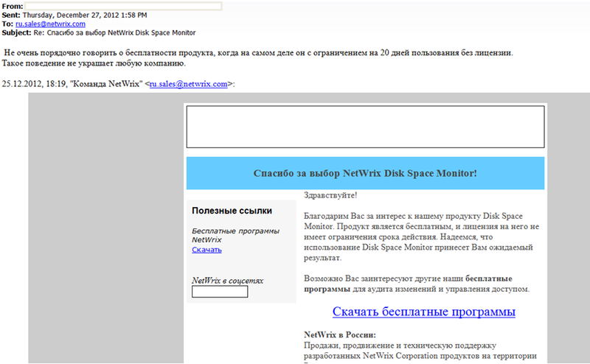Screen dimensions: 590x364
Task: Click the banner 'Спасибо за выбор NetWrix Disk Space Monitor!'
Action: click(x=365, y=173)
